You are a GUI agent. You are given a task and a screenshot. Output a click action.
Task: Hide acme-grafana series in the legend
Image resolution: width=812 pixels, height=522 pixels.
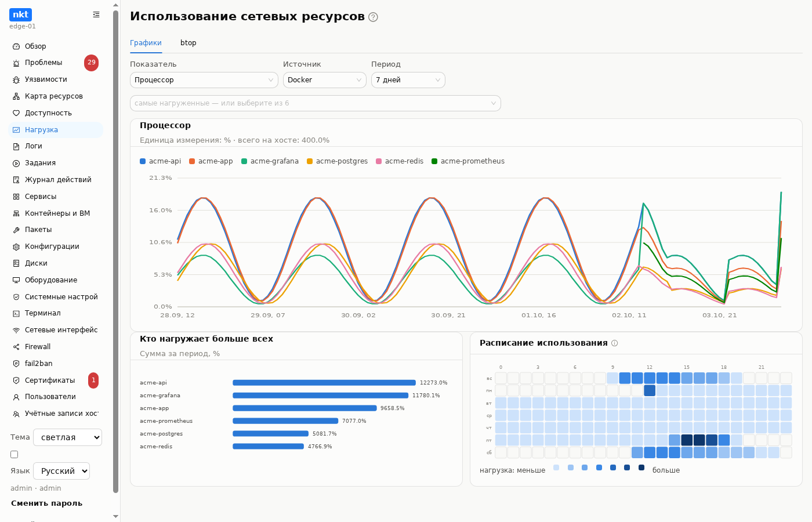270,161
